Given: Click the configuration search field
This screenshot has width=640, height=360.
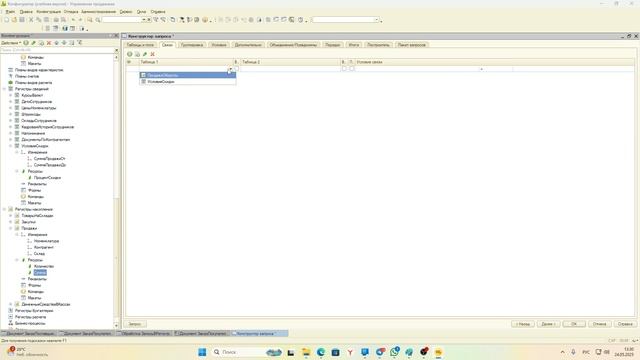Looking at the screenshot, I should pos(57,50).
